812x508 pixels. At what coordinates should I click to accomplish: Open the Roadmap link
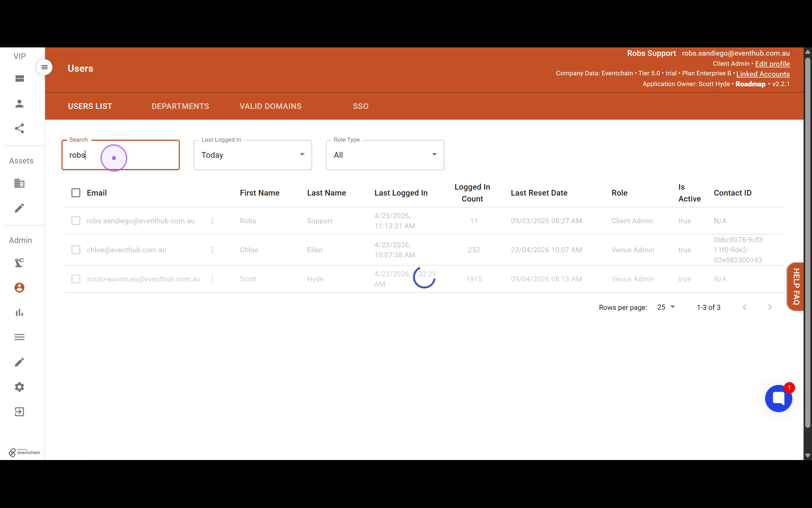pyautogui.click(x=750, y=84)
